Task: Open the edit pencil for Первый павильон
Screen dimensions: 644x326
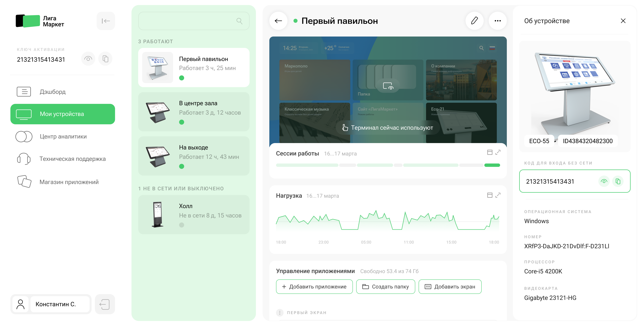Action: [x=474, y=21]
